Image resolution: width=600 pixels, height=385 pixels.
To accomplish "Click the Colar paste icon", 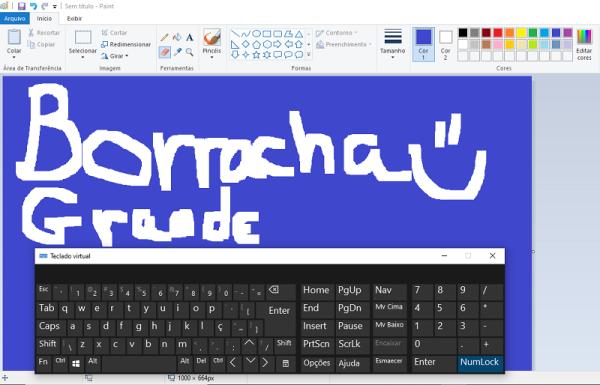I will click(14, 37).
